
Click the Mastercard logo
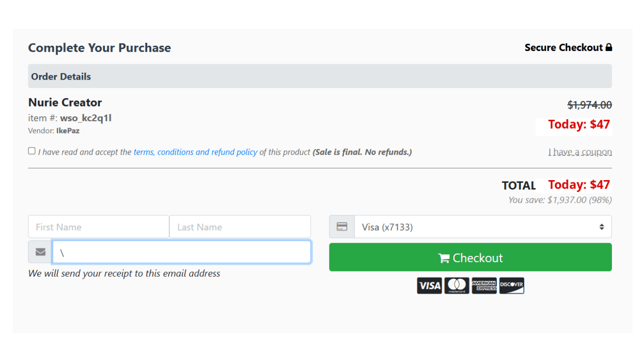click(456, 286)
